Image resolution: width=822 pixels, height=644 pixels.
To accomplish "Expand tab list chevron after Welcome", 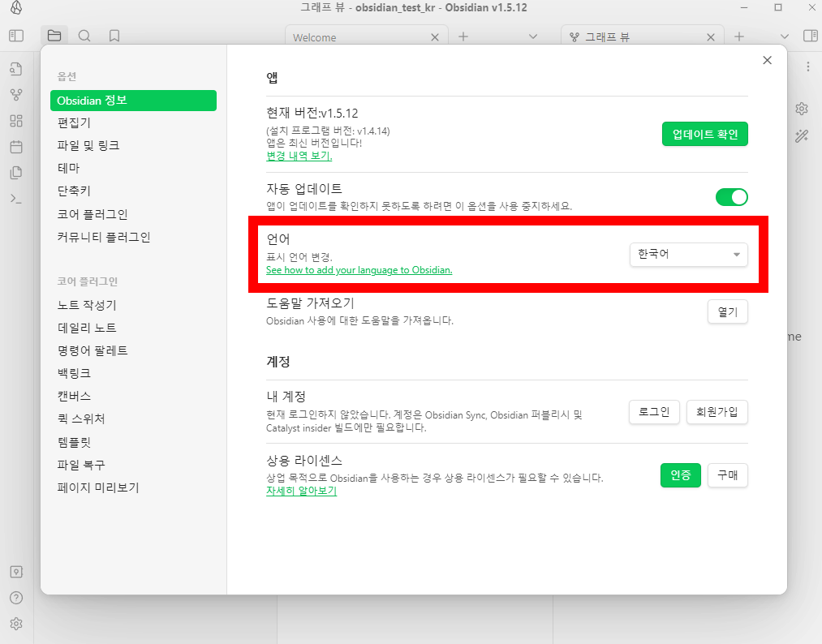I will point(533,36).
